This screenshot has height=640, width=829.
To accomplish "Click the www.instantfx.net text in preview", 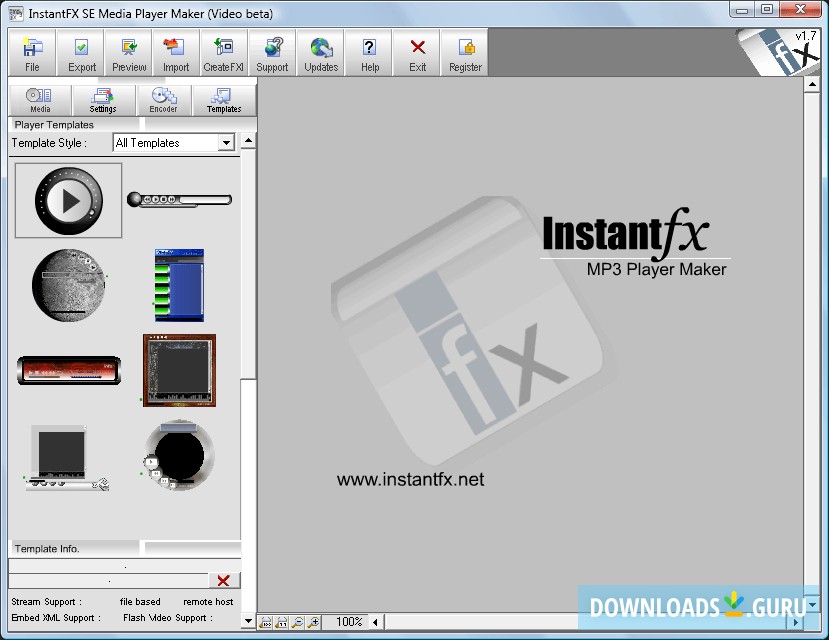I will (x=410, y=479).
